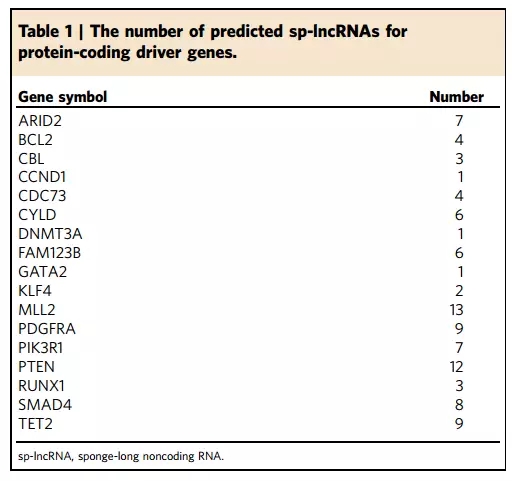Click the PDGFRA gene symbol
The height and width of the screenshot is (481, 512).
[x=47, y=329]
